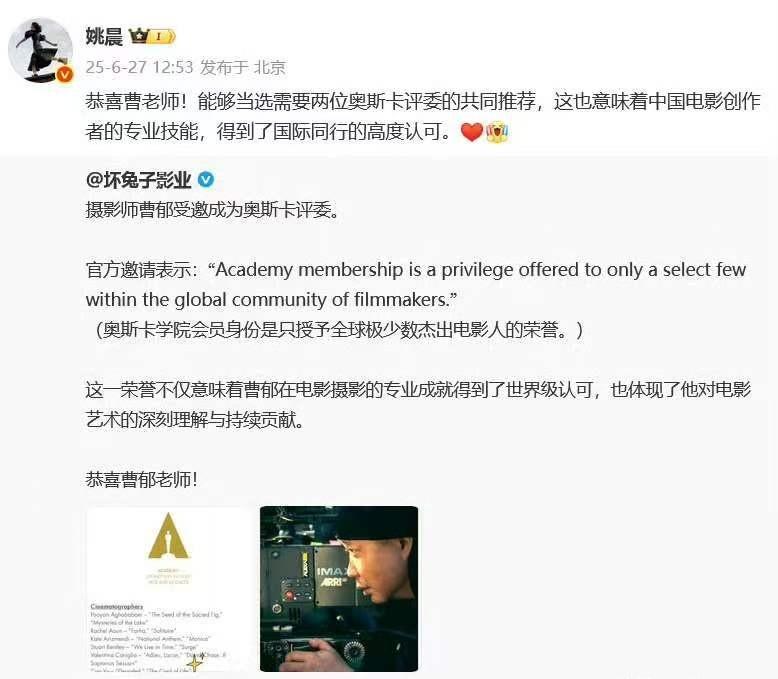Click the crown VIP membership badge

click(x=152, y=36)
